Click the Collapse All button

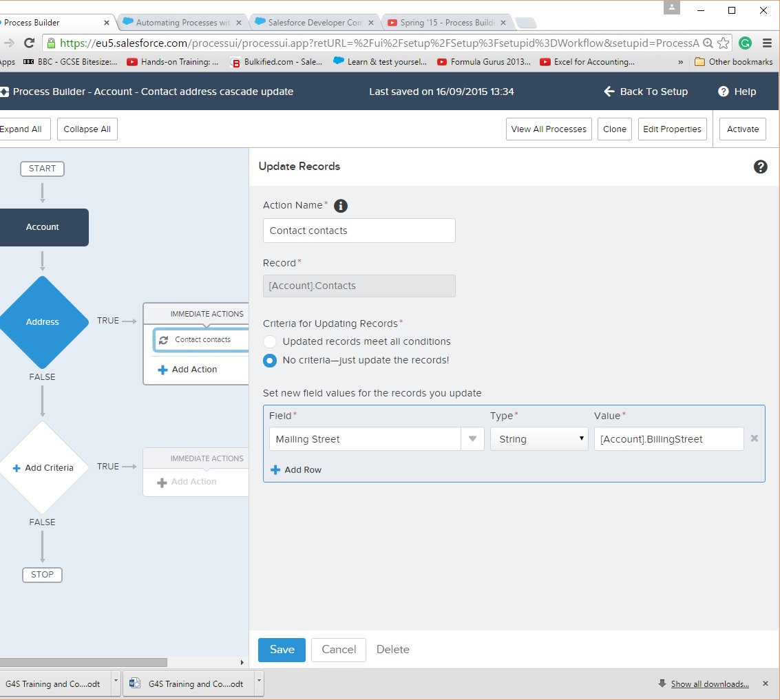(x=87, y=129)
